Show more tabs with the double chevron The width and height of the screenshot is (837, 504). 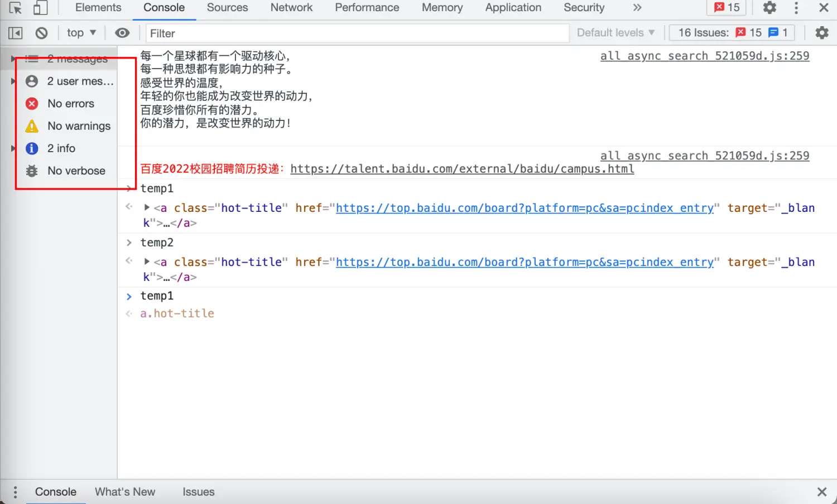coord(637,8)
